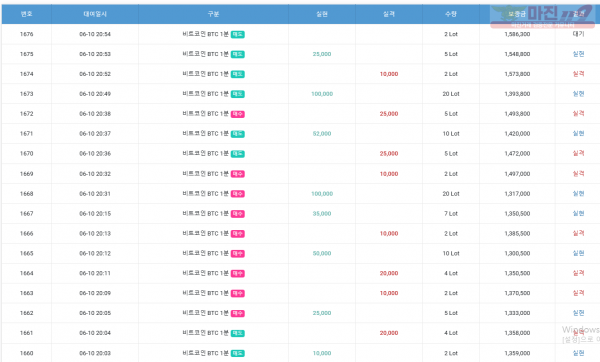Select deposit value 1,586,300

517,34
